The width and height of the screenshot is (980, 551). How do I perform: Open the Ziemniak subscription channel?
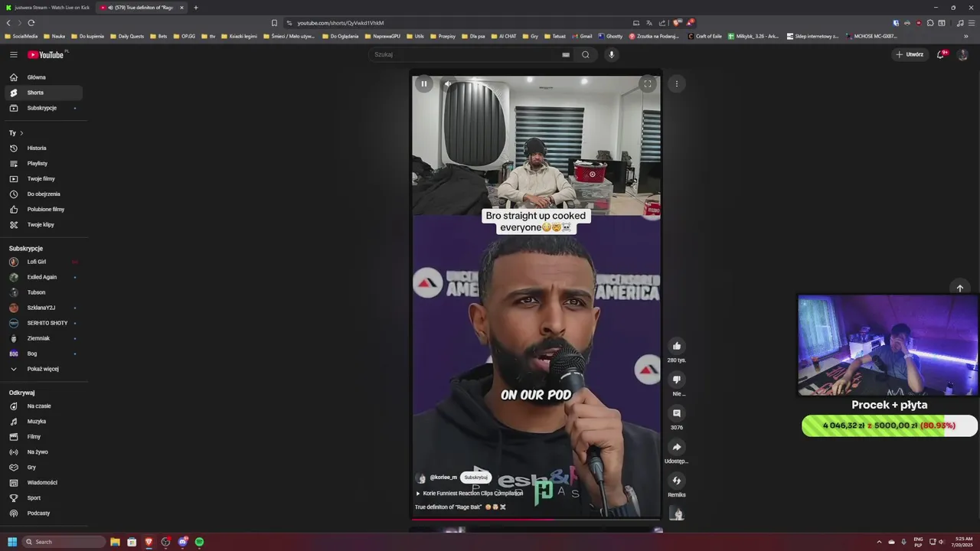point(44,338)
